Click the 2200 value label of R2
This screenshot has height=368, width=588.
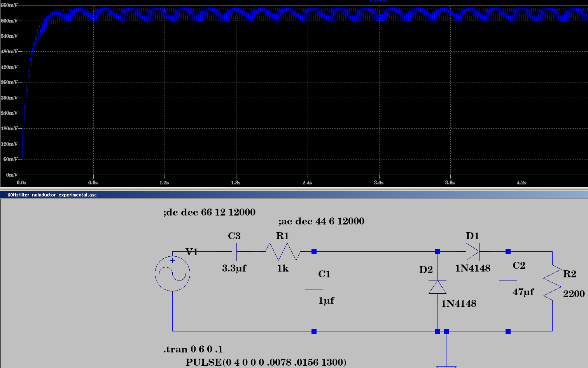[574, 294]
